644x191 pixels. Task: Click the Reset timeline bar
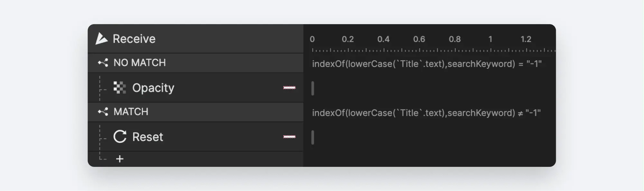pyautogui.click(x=313, y=138)
